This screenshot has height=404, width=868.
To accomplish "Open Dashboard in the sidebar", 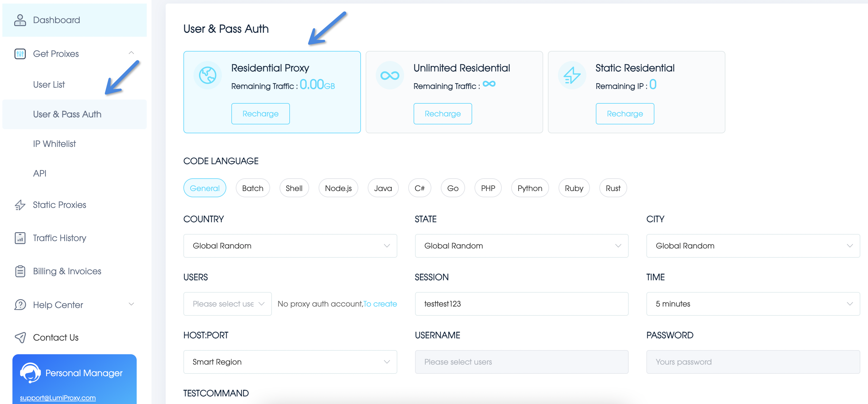I will [75, 20].
